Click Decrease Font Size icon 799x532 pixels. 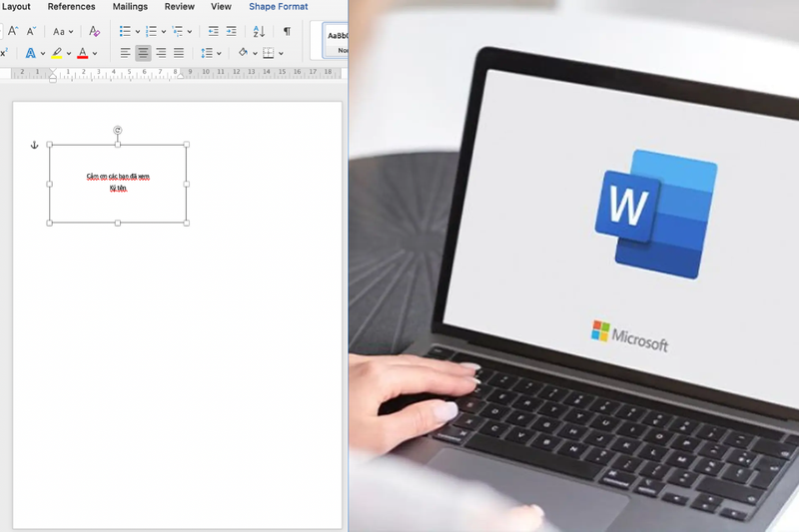31,31
